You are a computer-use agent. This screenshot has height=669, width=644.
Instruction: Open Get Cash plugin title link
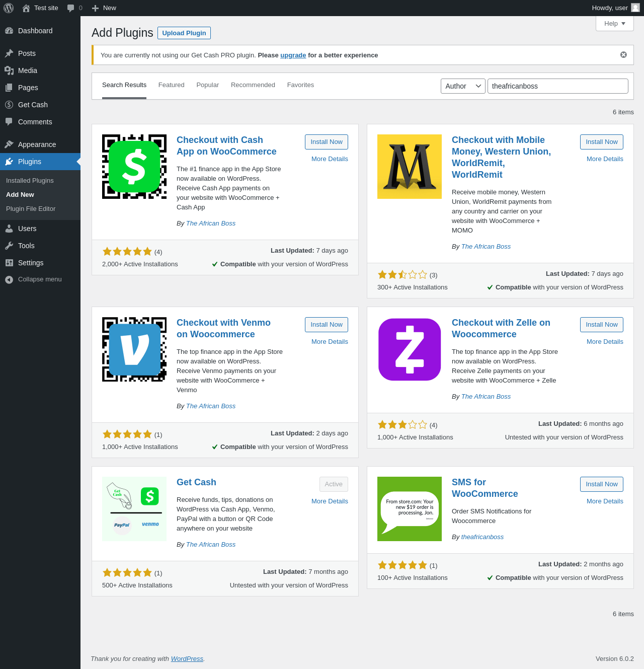coord(196,482)
